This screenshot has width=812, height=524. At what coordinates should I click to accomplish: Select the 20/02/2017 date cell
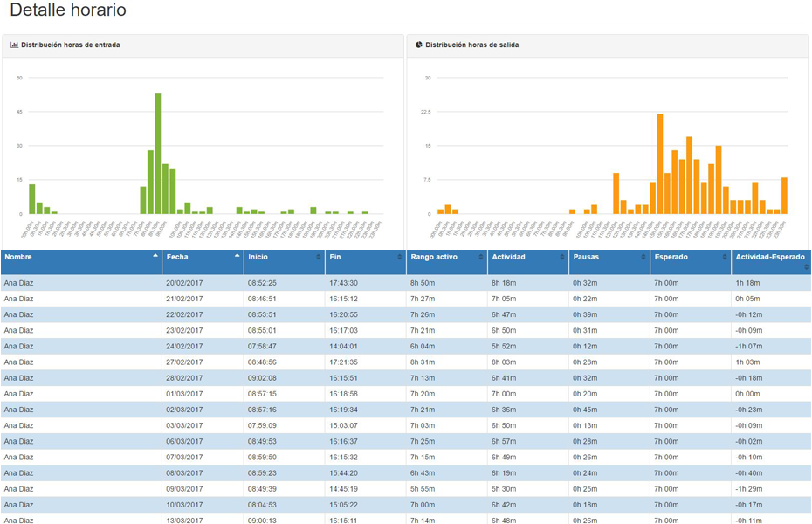coord(184,283)
